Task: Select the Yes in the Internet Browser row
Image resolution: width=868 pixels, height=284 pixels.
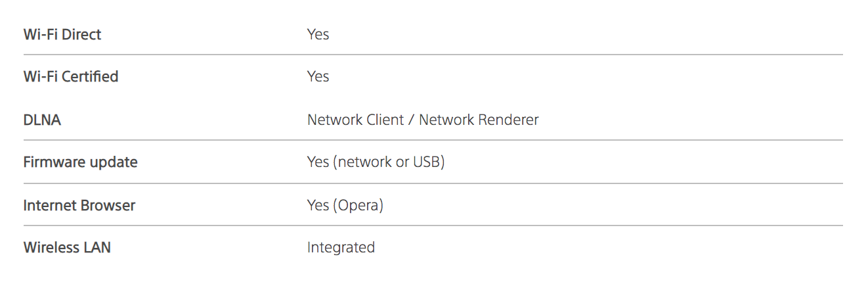Action: click(x=318, y=206)
